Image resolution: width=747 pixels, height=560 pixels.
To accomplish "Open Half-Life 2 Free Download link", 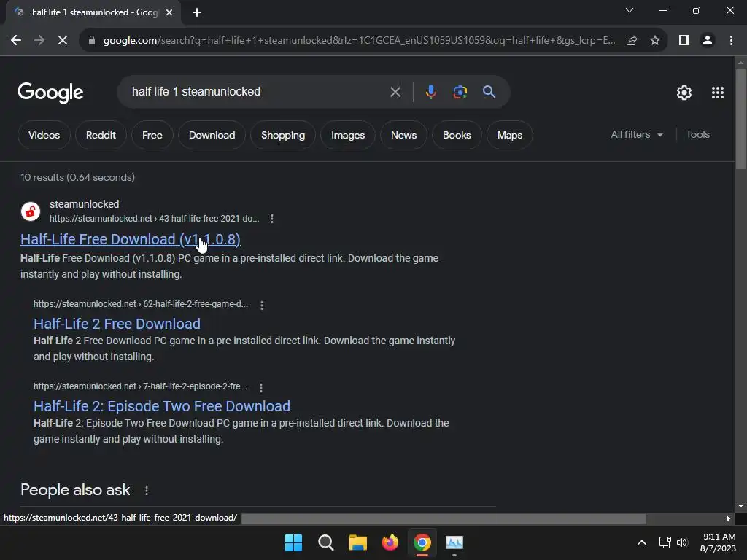I will (117, 324).
